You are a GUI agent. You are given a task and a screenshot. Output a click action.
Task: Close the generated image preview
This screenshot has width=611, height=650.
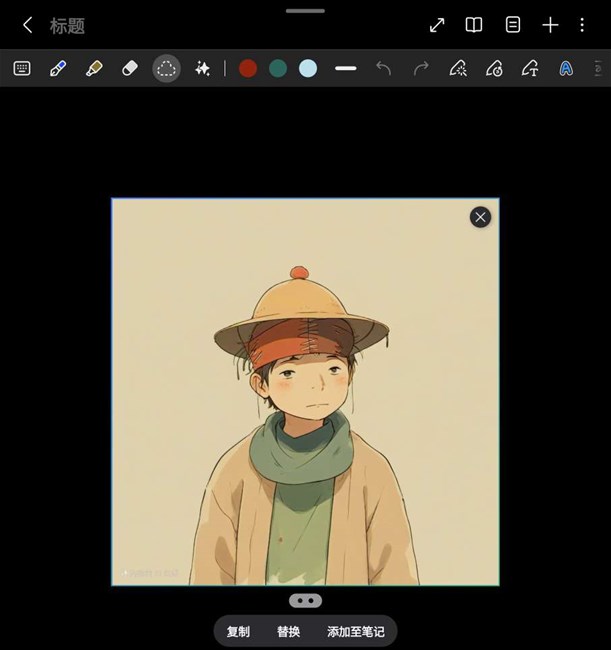click(x=480, y=217)
